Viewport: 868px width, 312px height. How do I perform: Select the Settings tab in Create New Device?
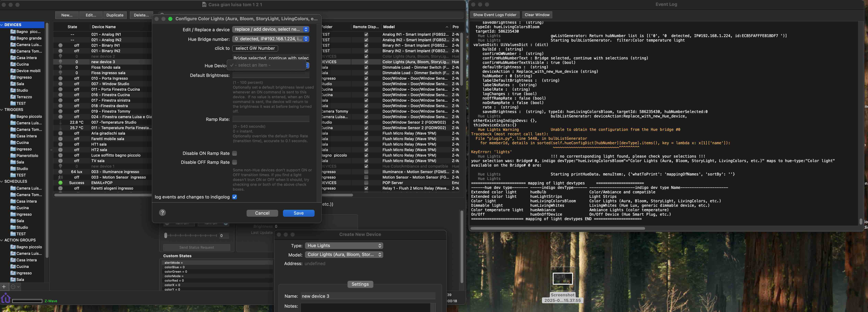pyautogui.click(x=360, y=284)
